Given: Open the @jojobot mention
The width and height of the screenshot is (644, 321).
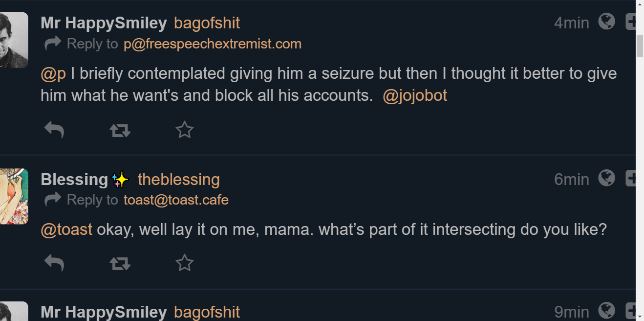Looking at the screenshot, I should [x=415, y=95].
